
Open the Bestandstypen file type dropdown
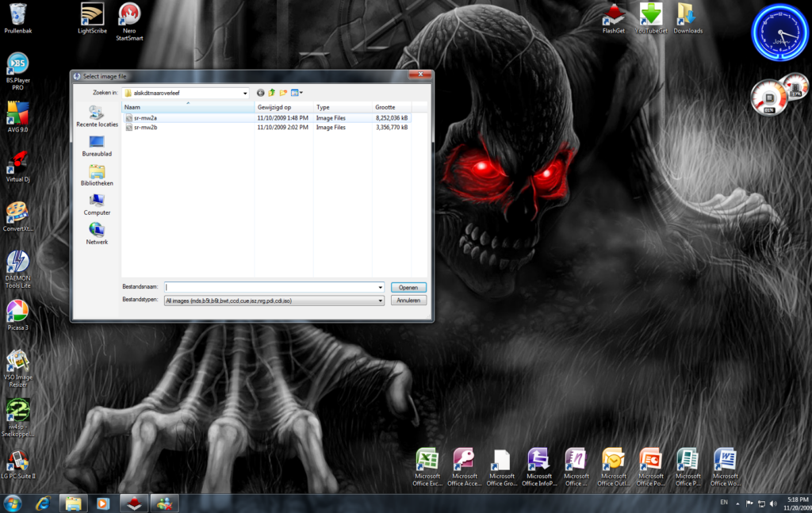click(x=274, y=301)
